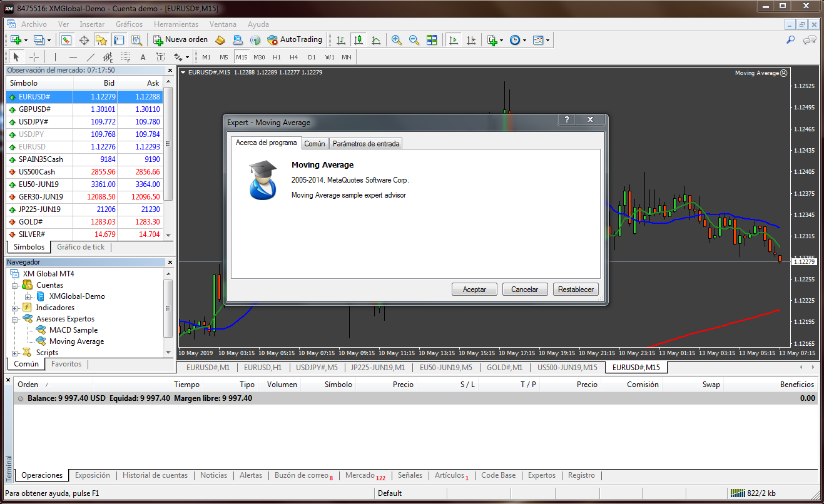
Task: Select the text label tool
Action: (160, 57)
